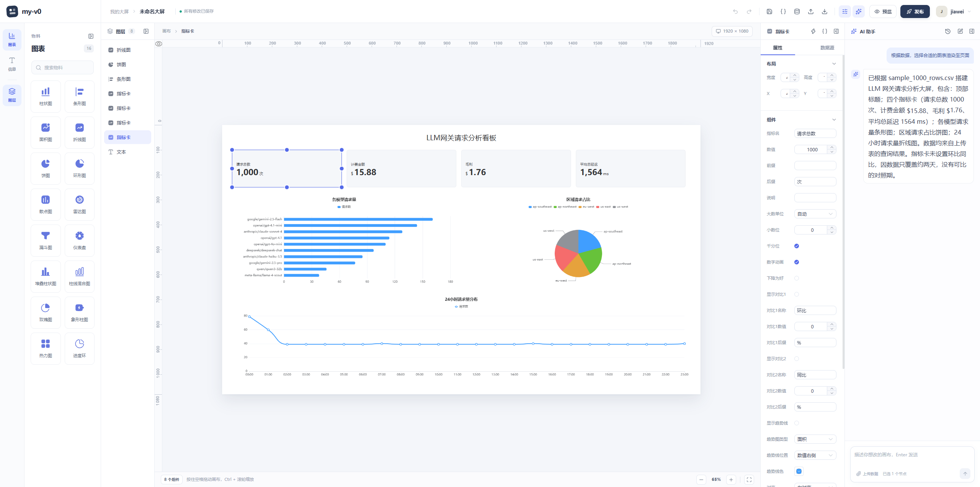Open the 趋势线色 color swatch
This screenshot has height=487, width=980.
(799, 471)
